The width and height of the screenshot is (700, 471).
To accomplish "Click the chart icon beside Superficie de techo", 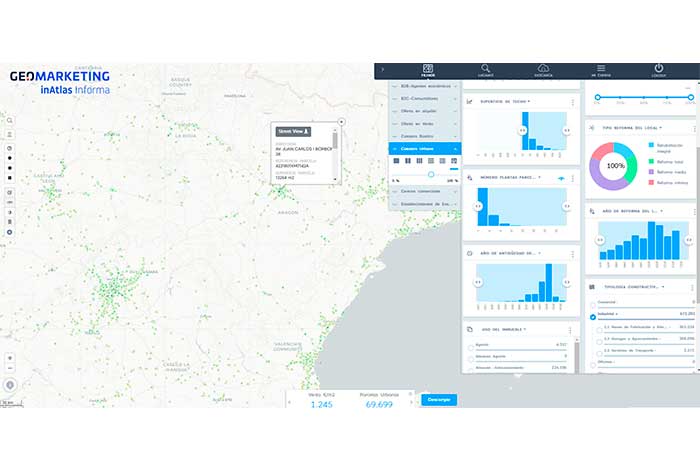I will 470,102.
